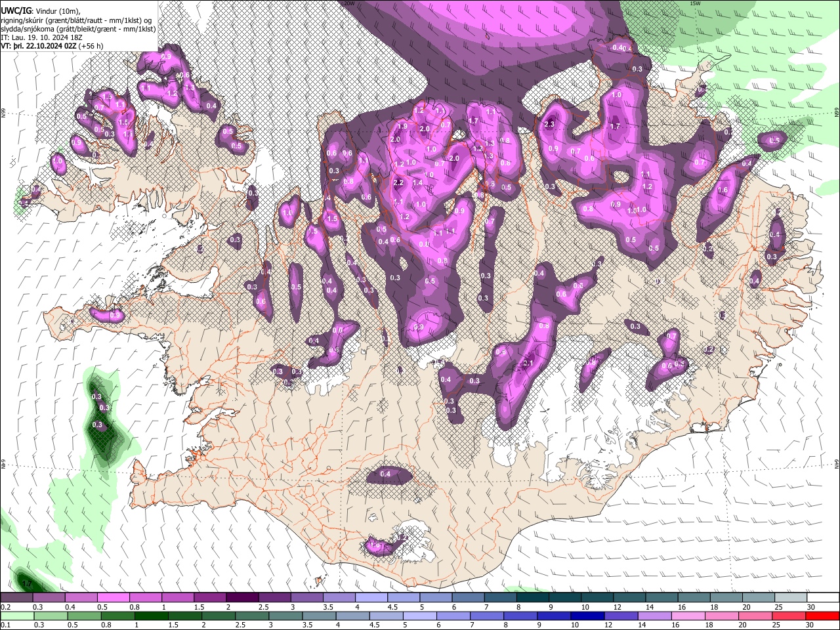840x630 pixels.
Task: Click the '1.4' snowfall value on the map
Action: coord(418,183)
